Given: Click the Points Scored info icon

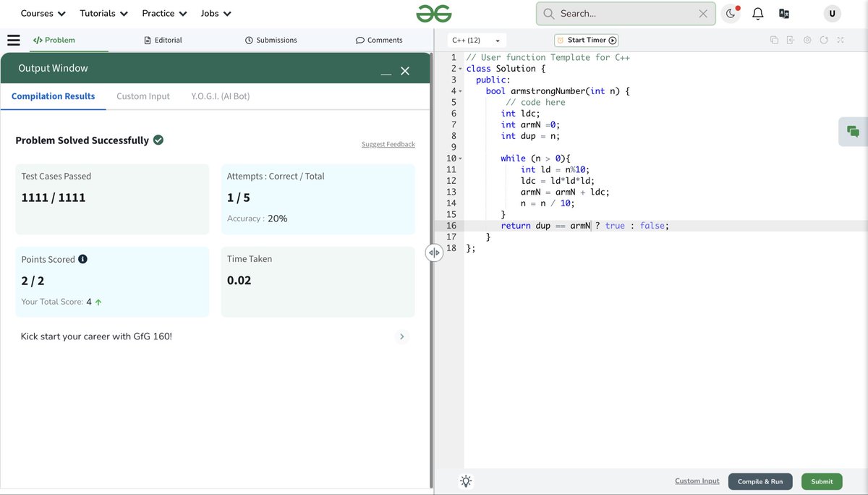Looking at the screenshot, I should pyautogui.click(x=82, y=259).
